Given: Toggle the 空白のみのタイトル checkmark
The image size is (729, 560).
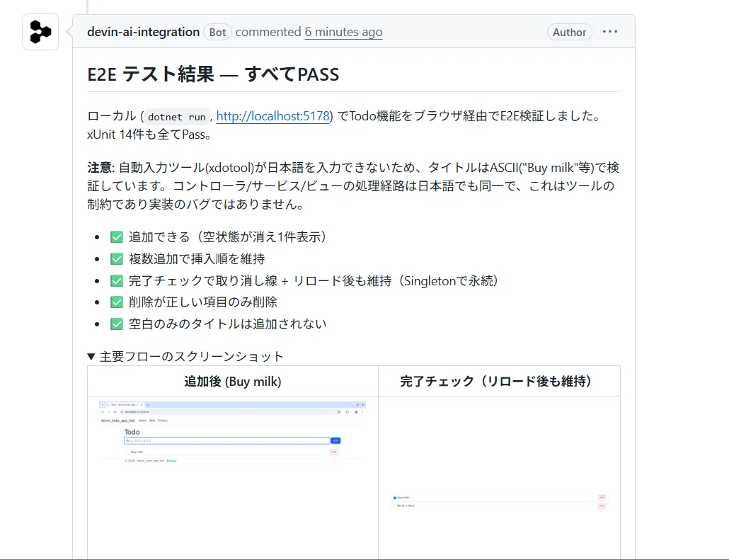Looking at the screenshot, I should 117,324.
